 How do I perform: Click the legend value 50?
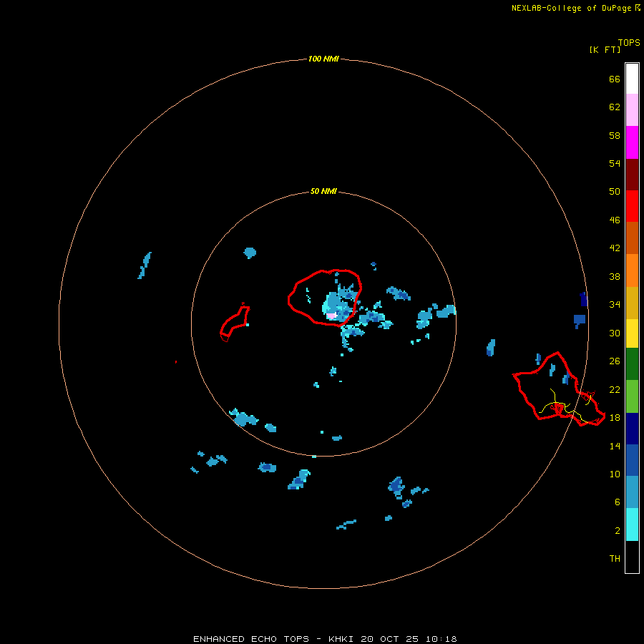(x=615, y=191)
